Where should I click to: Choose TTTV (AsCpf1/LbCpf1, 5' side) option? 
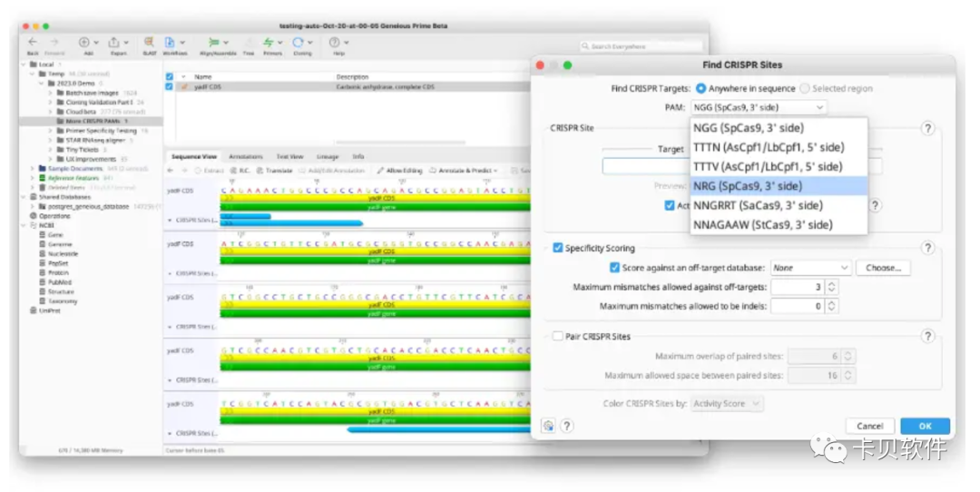[779, 166]
